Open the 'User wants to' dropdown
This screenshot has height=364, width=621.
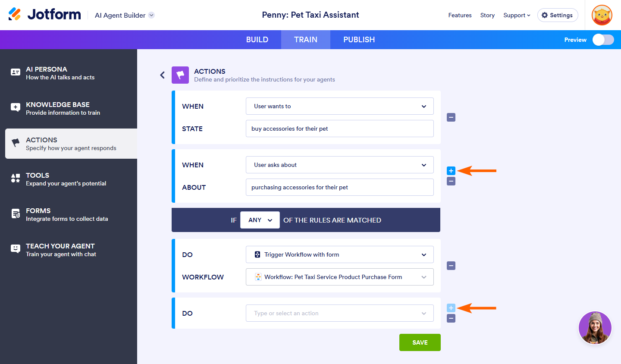339,106
